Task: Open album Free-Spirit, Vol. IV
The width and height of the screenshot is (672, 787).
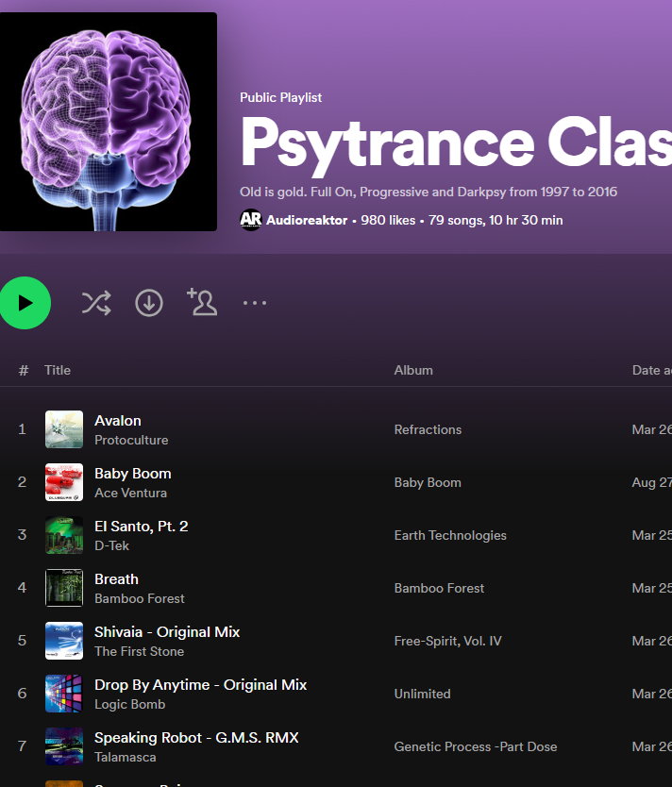Action: point(447,641)
